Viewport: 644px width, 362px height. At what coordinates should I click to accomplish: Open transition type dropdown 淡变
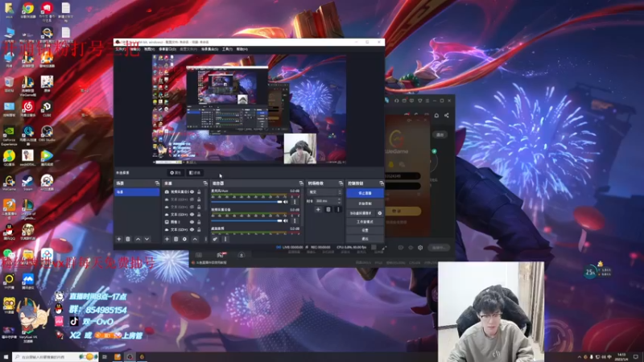point(325,192)
